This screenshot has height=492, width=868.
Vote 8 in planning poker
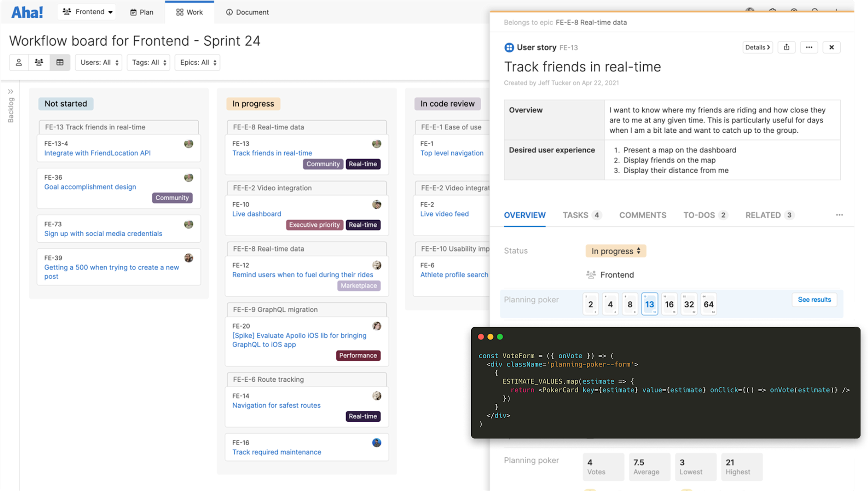tap(630, 304)
